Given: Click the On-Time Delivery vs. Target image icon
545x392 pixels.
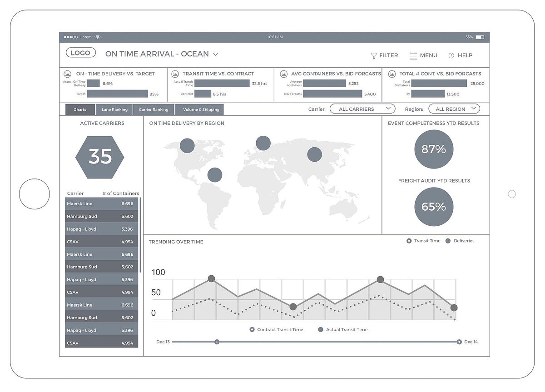Looking at the screenshot, I should coord(67,74).
